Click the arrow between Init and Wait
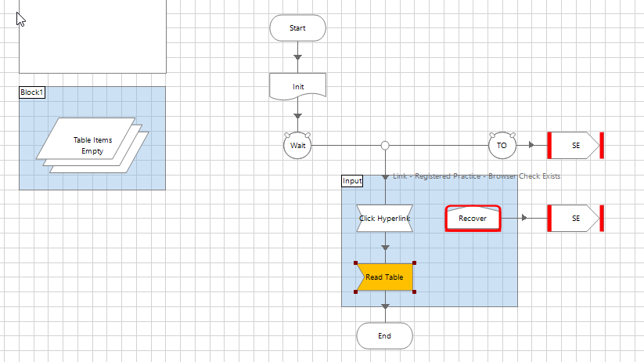This screenshot has width=644, height=362. coord(298,116)
